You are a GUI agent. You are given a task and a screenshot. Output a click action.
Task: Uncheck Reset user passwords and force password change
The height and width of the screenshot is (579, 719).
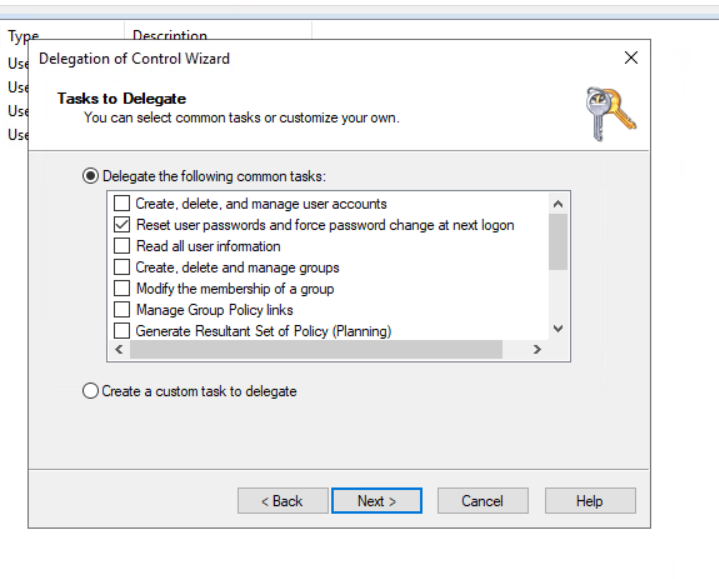(122, 225)
